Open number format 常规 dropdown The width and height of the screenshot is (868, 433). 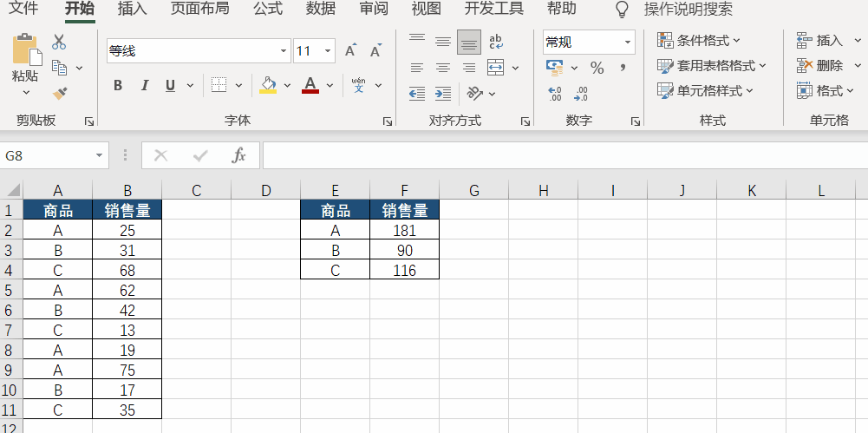click(x=628, y=42)
